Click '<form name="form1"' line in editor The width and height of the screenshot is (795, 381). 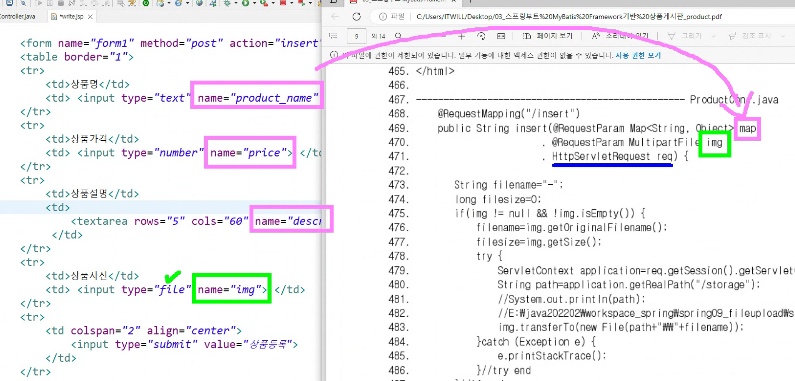[170, 43]
